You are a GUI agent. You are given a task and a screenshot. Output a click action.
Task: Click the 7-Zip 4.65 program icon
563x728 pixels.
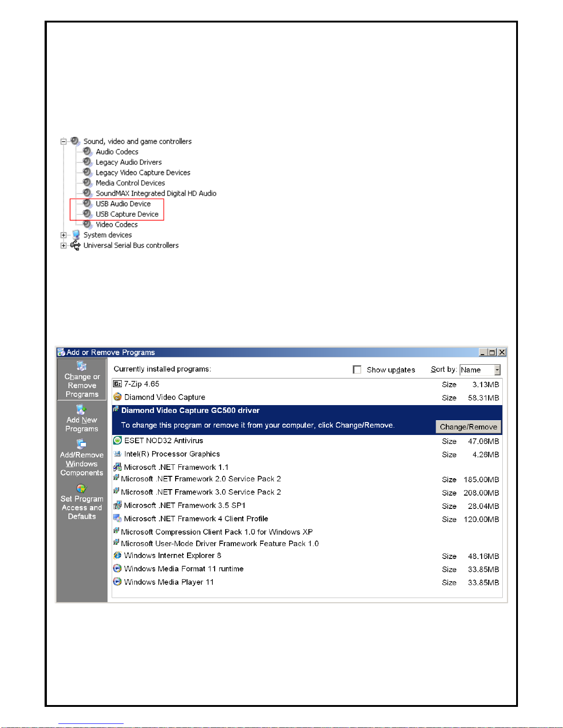click(x=118, y=384)
